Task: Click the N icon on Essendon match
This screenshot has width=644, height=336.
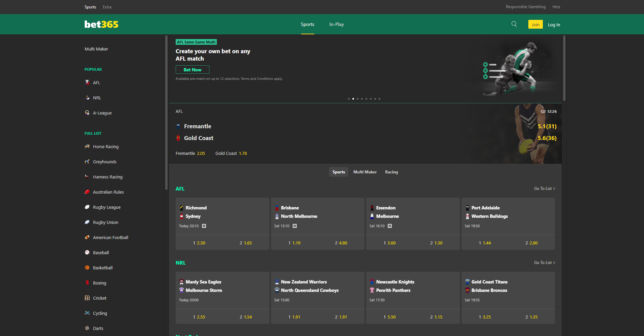Action: [x=390, y=226]
